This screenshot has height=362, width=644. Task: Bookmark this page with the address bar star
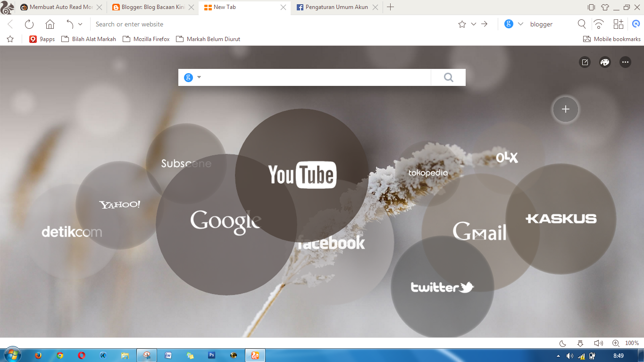pyautogui.click(x=462, y=24)
